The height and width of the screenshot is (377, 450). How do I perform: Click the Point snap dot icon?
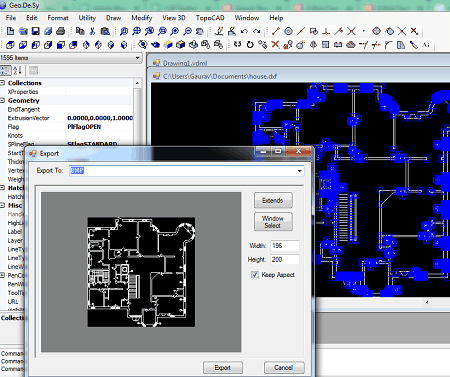[363, 31]
